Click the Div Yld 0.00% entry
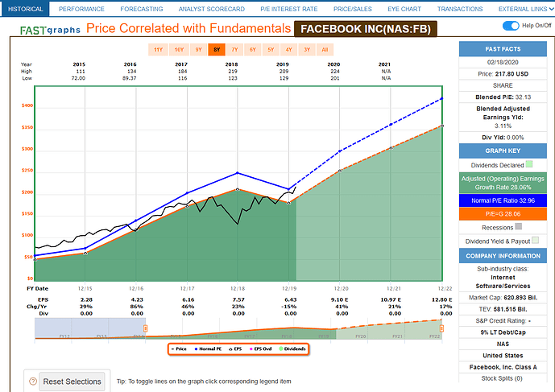 pyautogui.click(x=503, y=138)
